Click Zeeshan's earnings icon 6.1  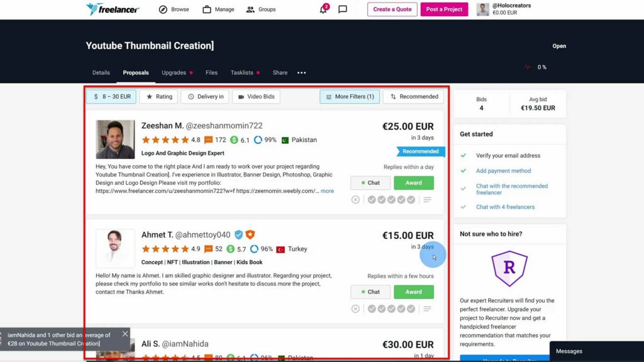[x=234, y=140]
